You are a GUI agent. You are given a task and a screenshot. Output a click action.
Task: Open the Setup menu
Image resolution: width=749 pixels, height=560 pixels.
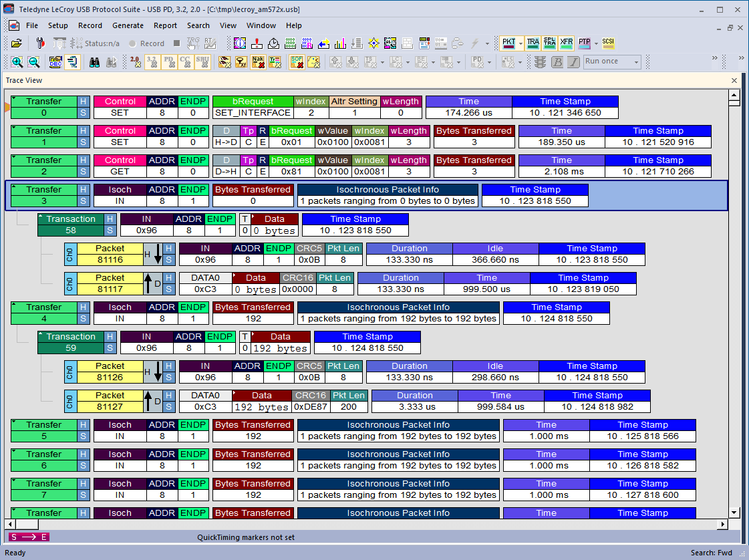click(x=58, y=25)
